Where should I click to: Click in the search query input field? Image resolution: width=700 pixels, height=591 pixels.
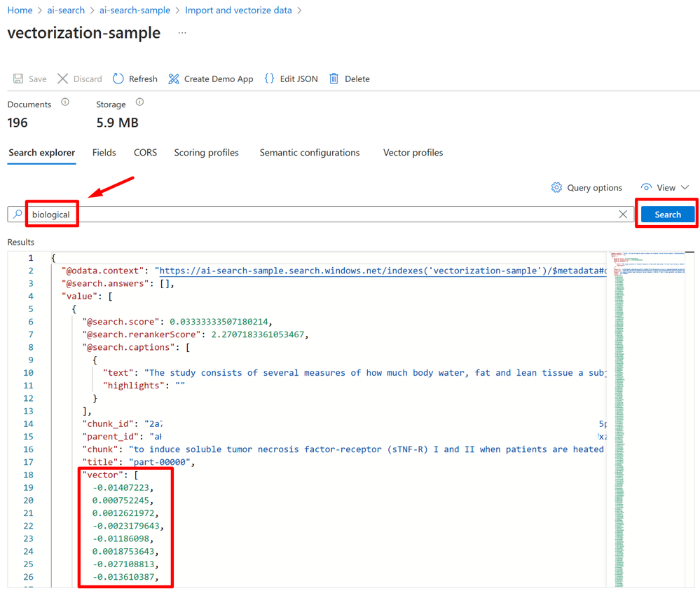(322, 215)
